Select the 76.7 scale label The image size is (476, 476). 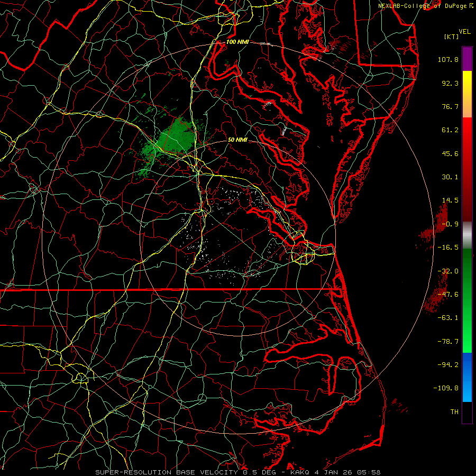[450, 106]
